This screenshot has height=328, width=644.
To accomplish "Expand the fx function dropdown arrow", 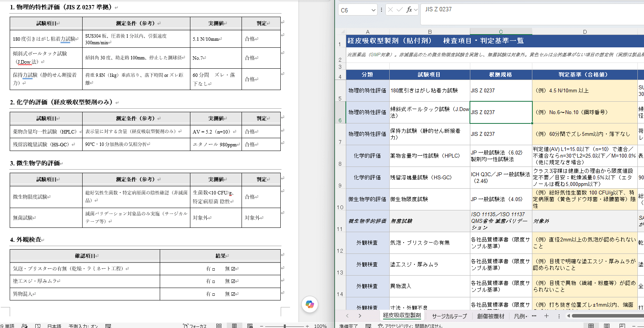I will click(x=416, y=10).
